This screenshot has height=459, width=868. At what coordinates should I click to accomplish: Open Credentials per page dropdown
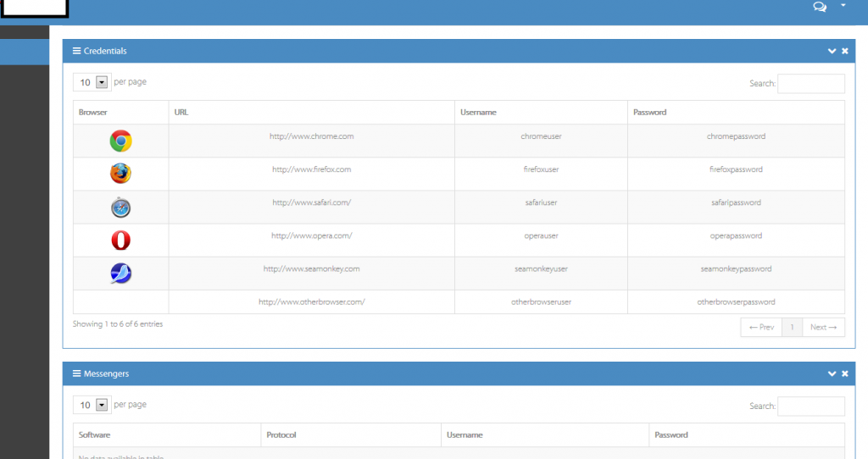pos(92,82)
